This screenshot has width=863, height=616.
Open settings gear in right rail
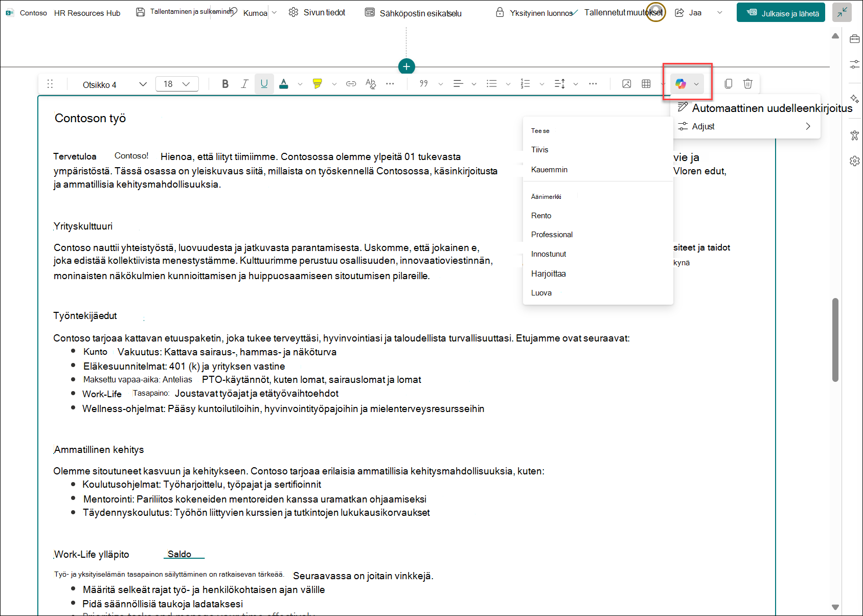[854, 161]
